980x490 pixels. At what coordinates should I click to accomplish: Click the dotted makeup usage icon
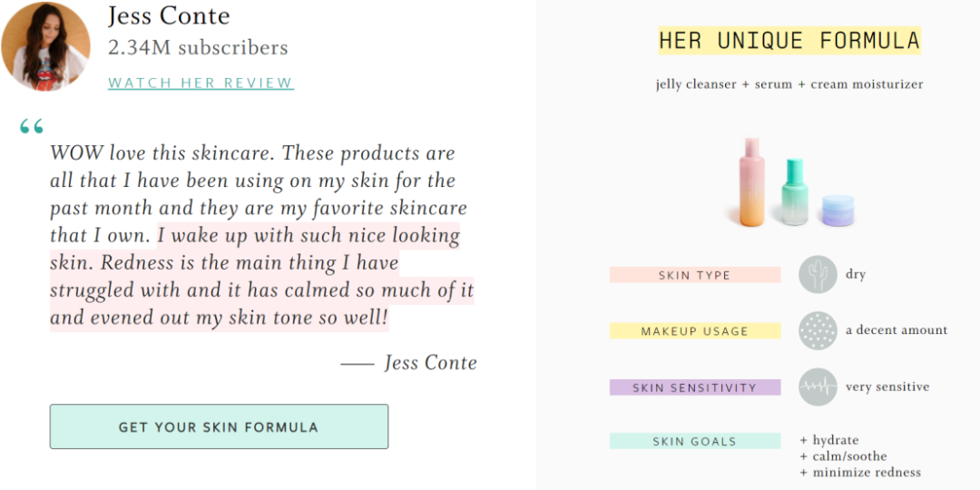(818, 330)
